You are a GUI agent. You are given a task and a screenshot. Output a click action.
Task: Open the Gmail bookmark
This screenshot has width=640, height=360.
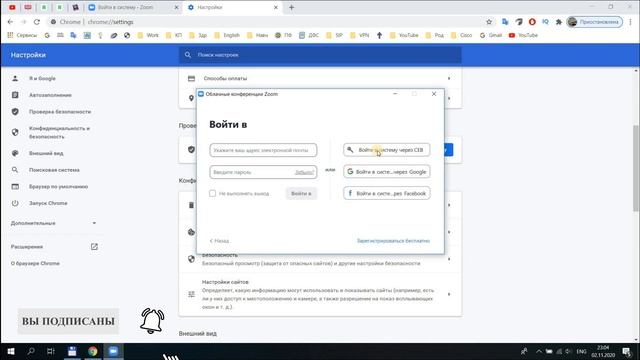(x=491, y=36)
